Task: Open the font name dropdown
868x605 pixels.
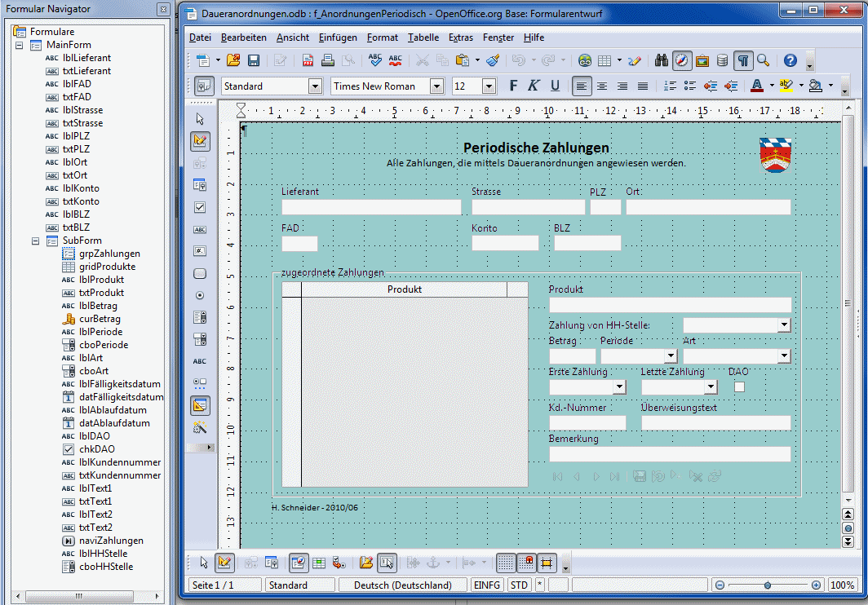Action: 436,86
